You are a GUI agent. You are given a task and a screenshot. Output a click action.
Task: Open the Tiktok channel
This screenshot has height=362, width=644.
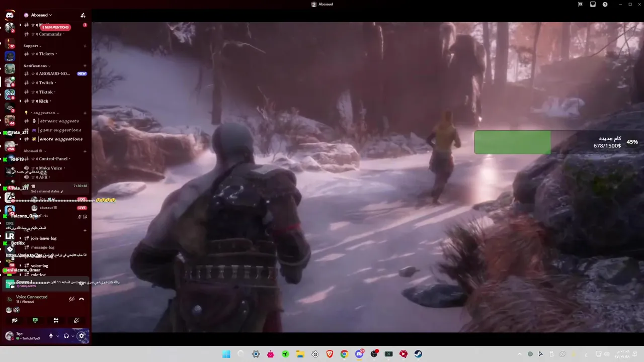(x=55, y=92)
